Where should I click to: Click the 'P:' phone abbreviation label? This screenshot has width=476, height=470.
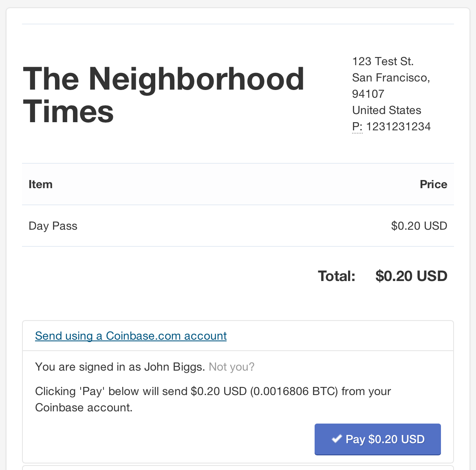tap(357, 127)
